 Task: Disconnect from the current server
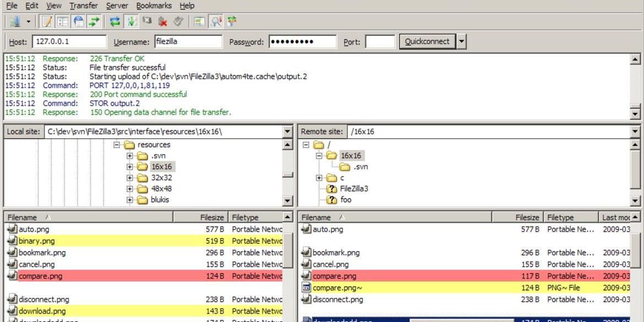pos(163,21)
